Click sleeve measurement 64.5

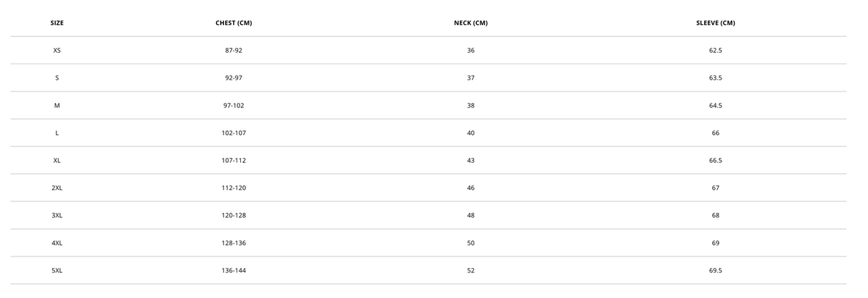pyautogui.click(x=715, y=106)
